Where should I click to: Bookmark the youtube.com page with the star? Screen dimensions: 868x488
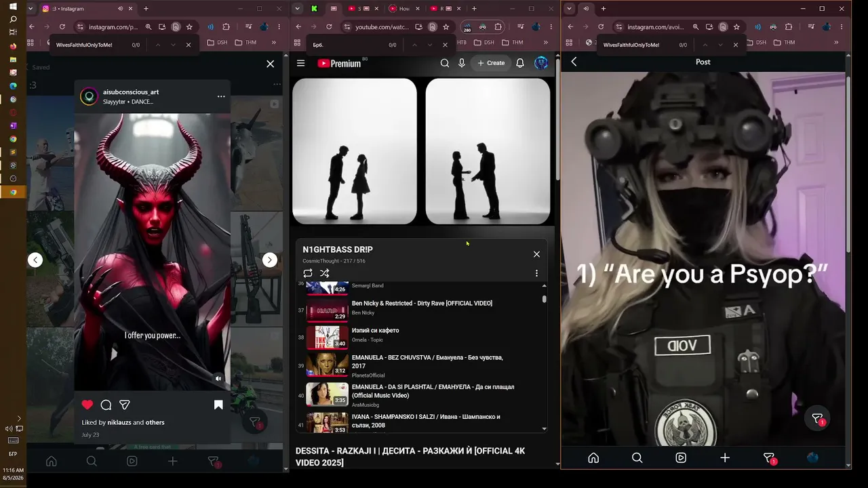[x=446, y=27]
